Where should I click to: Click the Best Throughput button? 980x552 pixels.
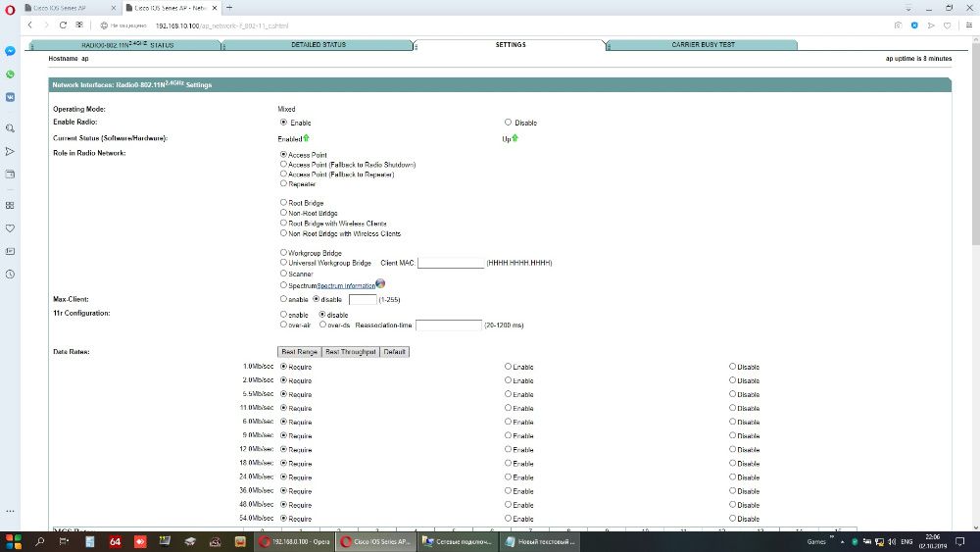tap(351, 352)
